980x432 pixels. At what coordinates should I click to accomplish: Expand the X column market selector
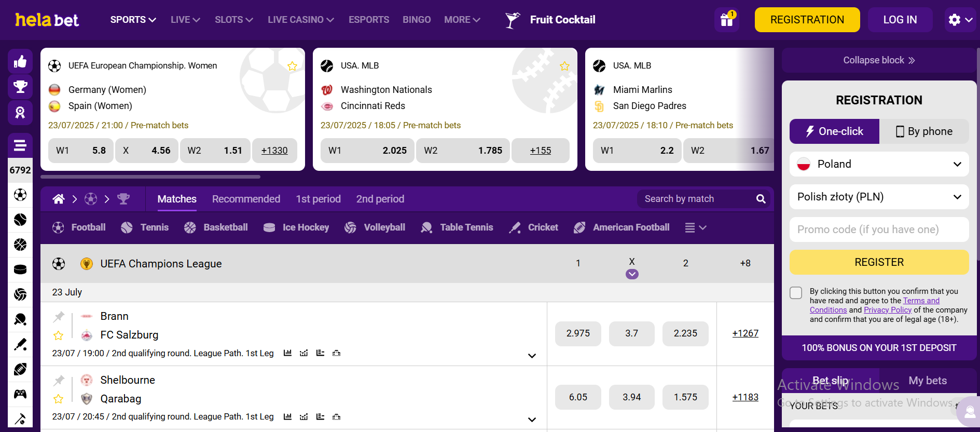coord(632,274)
